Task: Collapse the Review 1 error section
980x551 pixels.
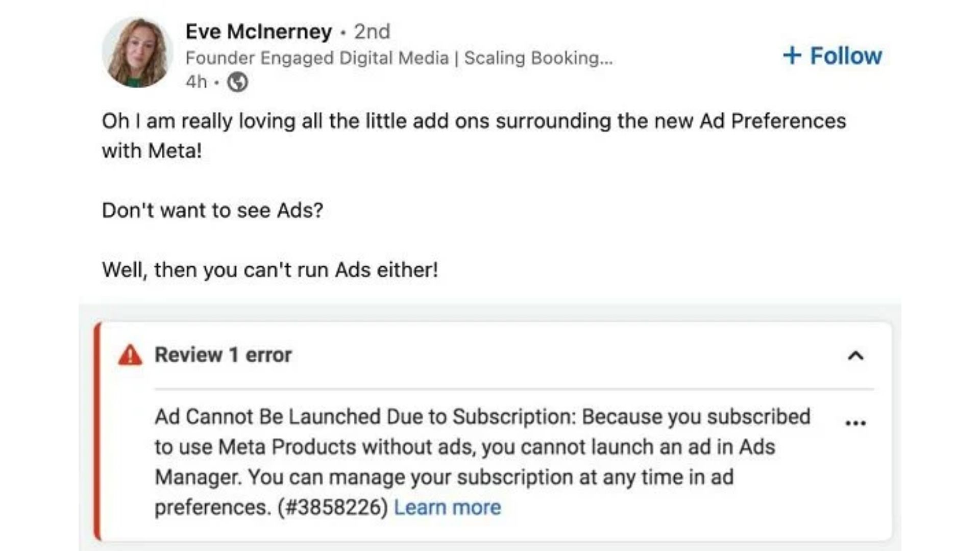Action: [855, 356]
